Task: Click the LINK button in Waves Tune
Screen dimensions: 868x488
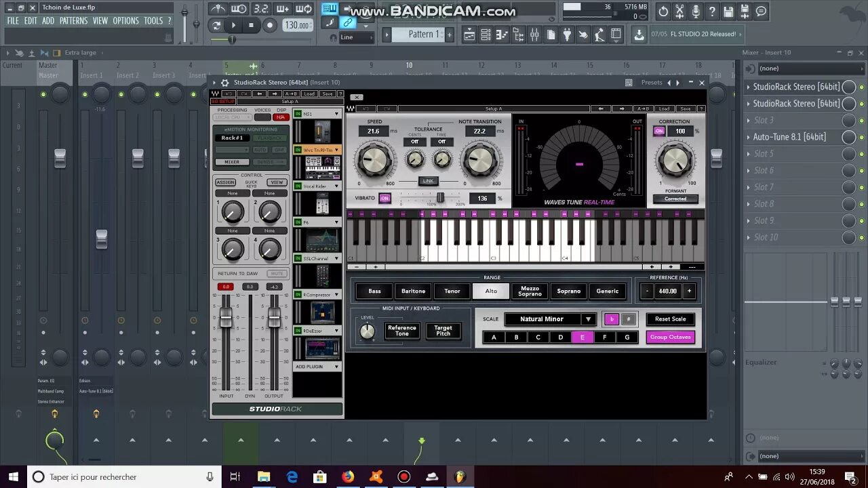Action: tap(428, 181)
